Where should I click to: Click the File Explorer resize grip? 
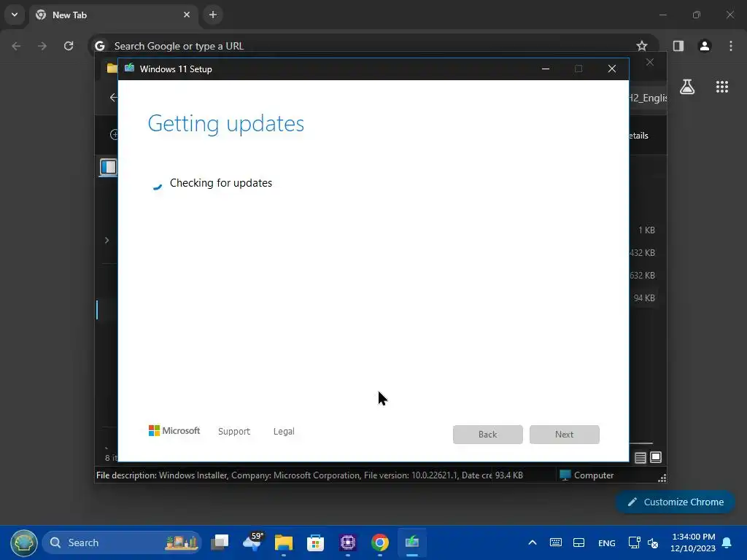click(662, 478)
